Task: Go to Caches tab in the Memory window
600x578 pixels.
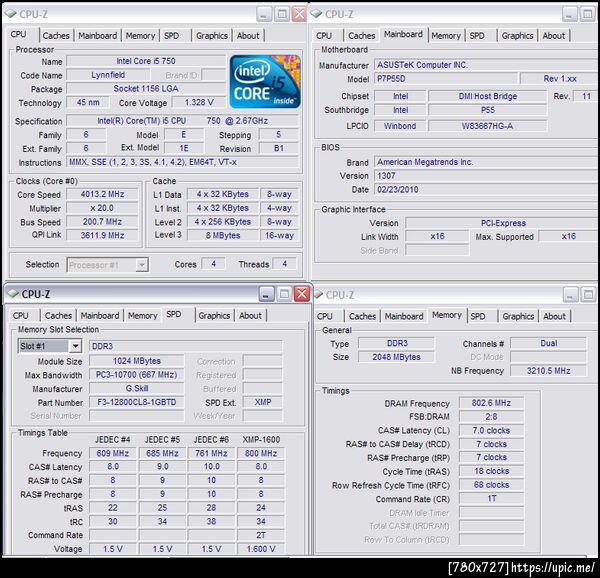Action: click(362, 316)
